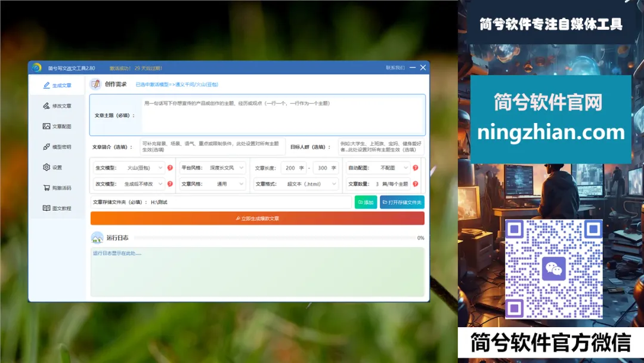The width and height of the screenshot is (644, 363).
Task: Focus the 目标人群 input field
Action: [380, 147]
